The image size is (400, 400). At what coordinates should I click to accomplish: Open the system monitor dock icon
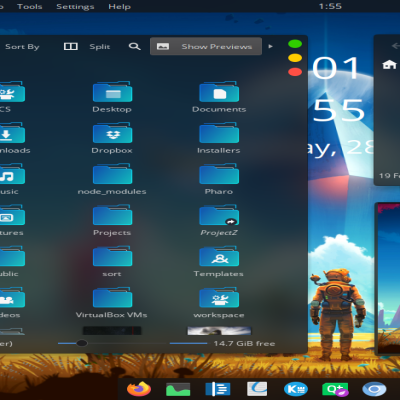tap(178, 389)
